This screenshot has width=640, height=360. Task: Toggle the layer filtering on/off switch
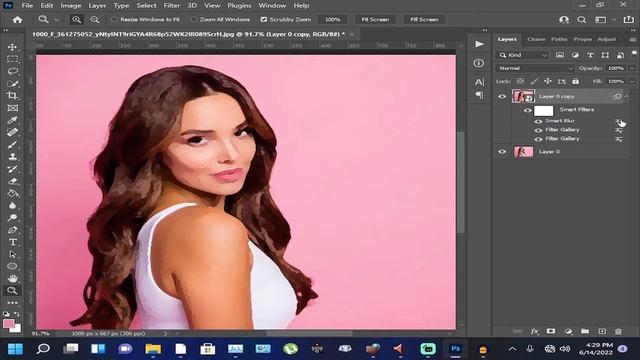pos(634,54)
